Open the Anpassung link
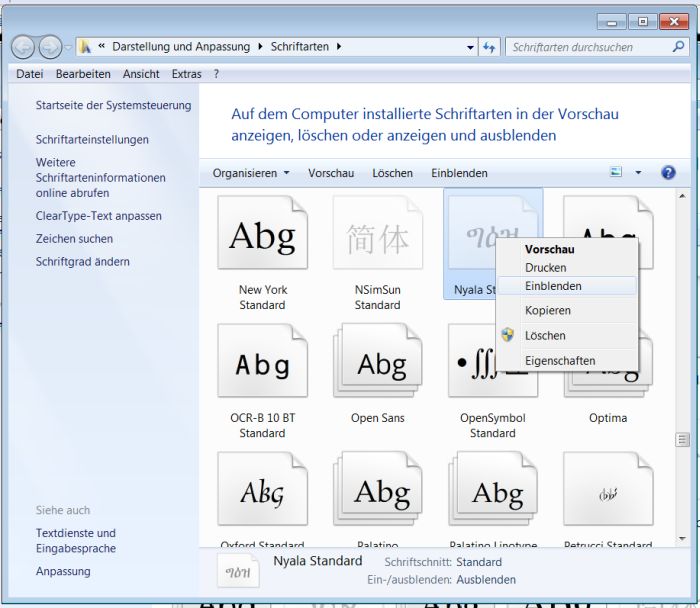Image resolution: width=700 pixels, height=608 pixels. [x=63, y=571]
